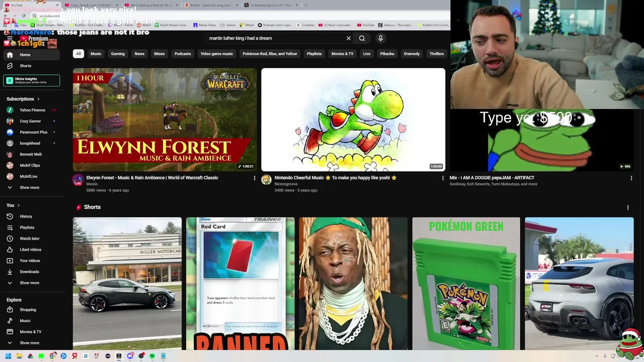This screenshot has height=362, width=644.
Task: Open the boogiehead subscription channel
Action: point(31,143)
